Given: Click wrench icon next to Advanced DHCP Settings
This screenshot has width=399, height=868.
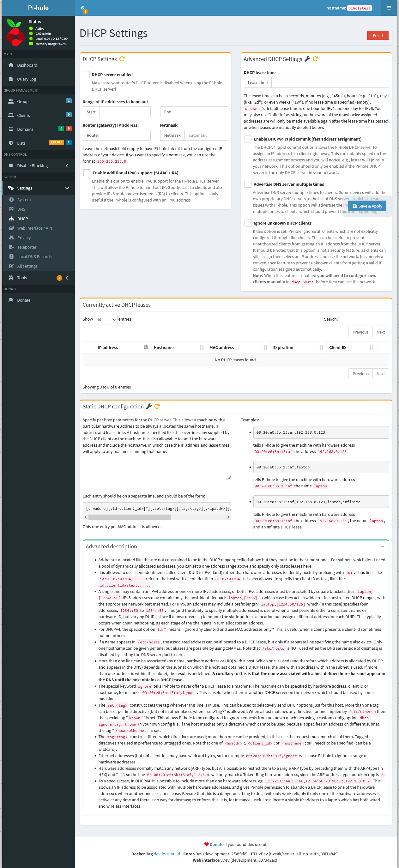Looking at the screenshot, I should 307,59.
